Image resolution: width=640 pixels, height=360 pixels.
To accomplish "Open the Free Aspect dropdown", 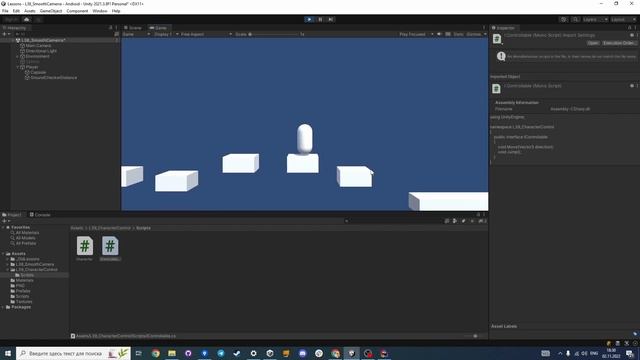I will tap(206, 34).
